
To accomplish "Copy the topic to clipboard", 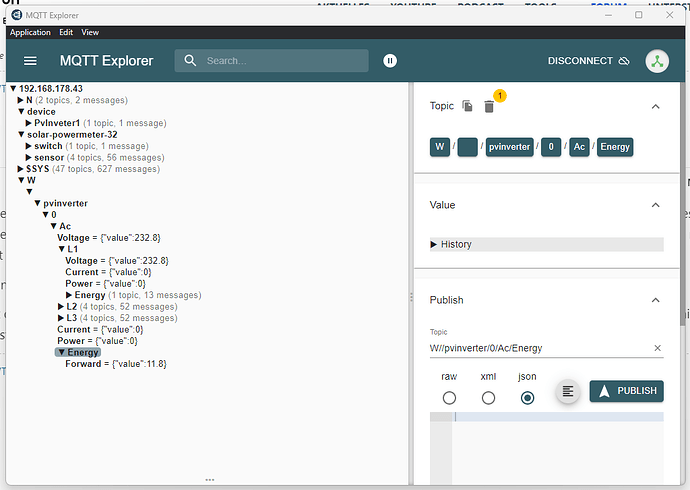I will click(x=467, y=106).
